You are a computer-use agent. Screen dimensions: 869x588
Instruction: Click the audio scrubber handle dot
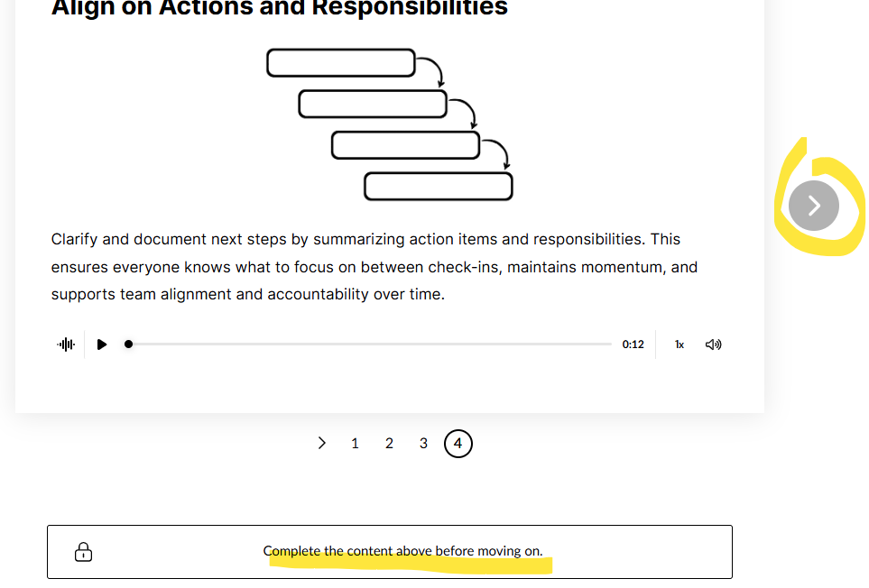click(x=129, y=344)
